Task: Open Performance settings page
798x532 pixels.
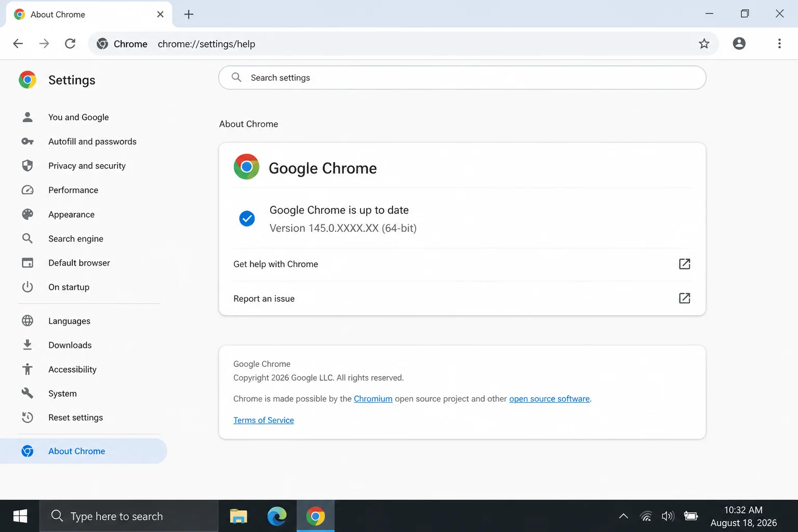Action: pyautogui.click(x=73, y=190)
